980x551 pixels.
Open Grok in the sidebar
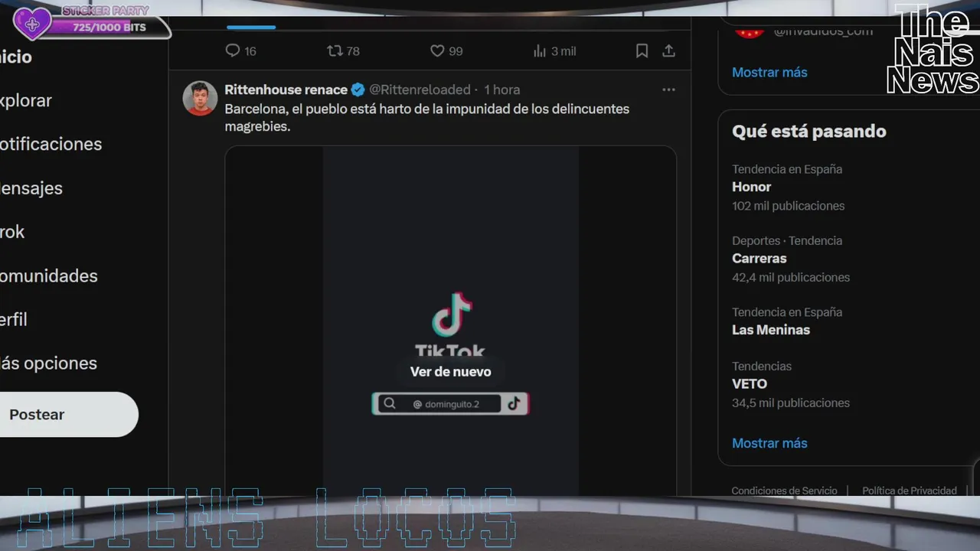pyautogui.click(x=12, y=232)
